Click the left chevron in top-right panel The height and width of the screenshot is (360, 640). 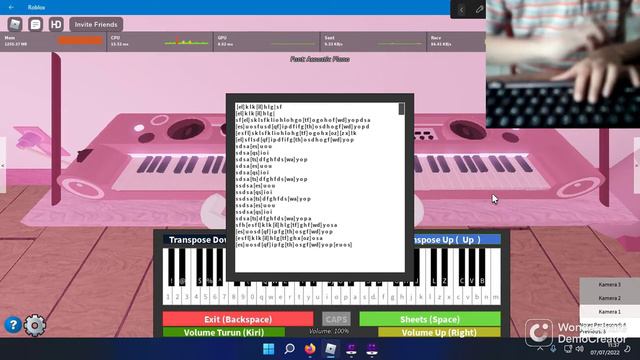[x=461, y=9]
